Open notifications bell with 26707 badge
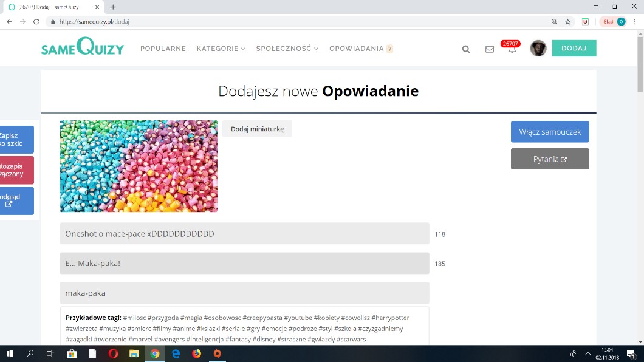 coord(512,49)
